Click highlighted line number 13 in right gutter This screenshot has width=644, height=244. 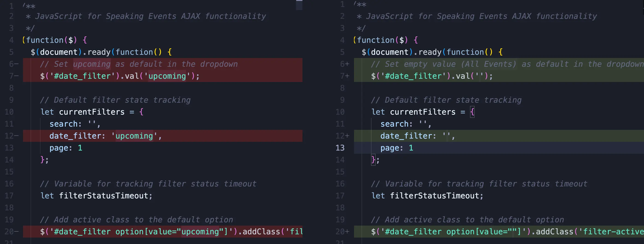pyautogui.click(x=340, y=148)
